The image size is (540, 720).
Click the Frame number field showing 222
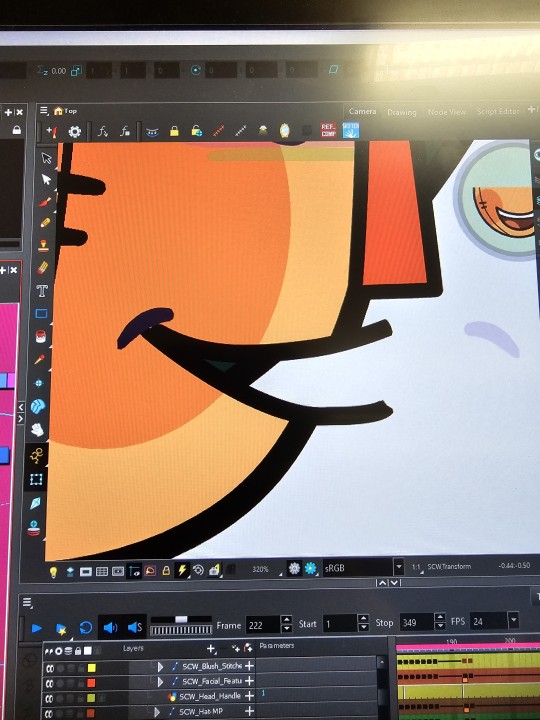click(263, 625)
